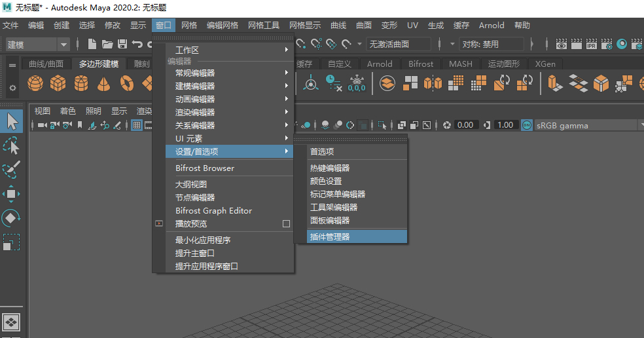Viewport: 644px width, 338px height.
Task: Open 热键编辑器 from the submenu
Action: click(357, 168)
